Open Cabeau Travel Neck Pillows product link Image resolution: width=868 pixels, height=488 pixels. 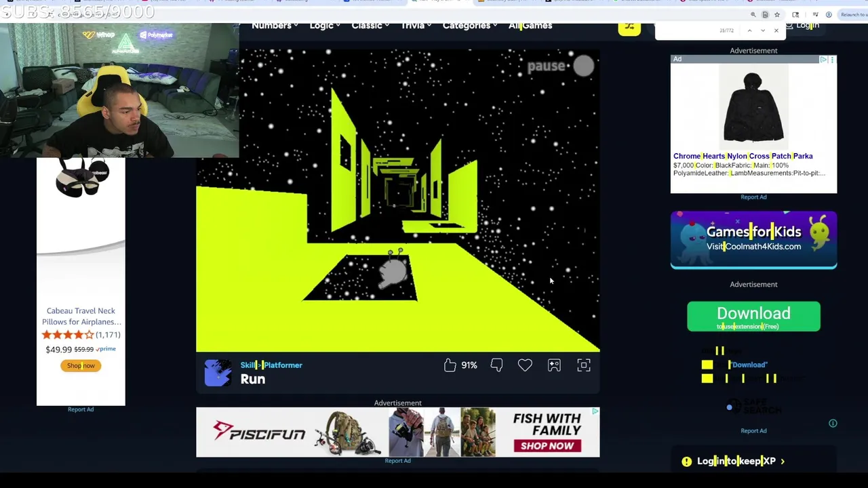point(81,317)
